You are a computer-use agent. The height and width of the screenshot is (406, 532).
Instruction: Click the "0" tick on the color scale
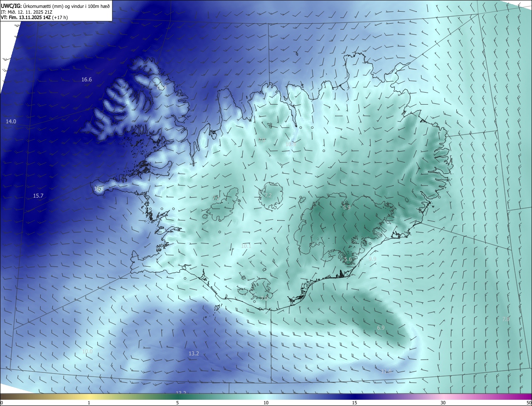[1, 403]
